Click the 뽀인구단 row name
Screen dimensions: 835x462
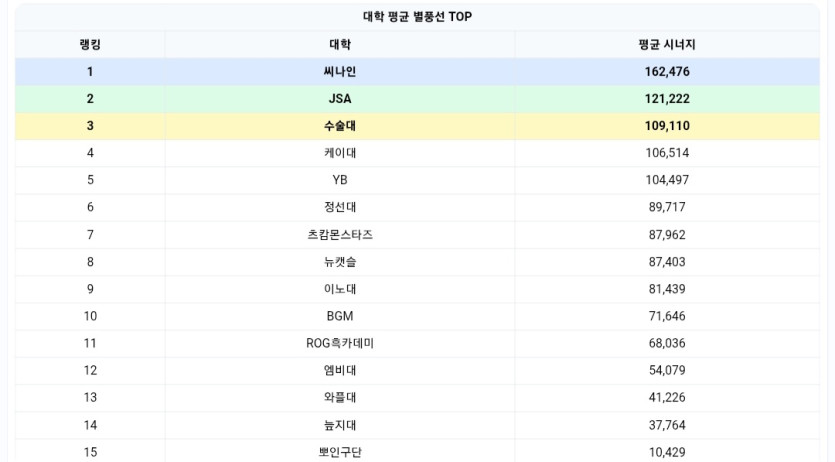(340, 452)
